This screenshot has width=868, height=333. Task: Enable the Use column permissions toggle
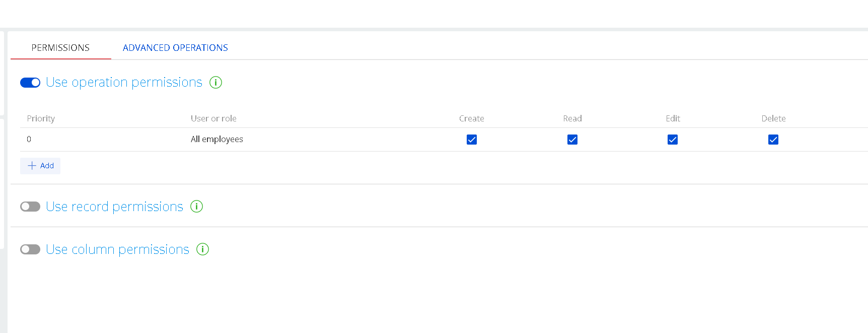coord(30,249)
